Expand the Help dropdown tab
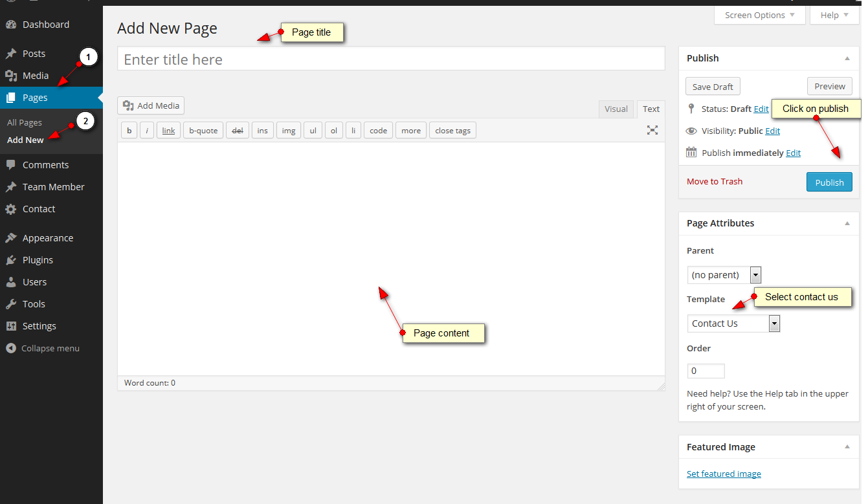 click(834, 15)
